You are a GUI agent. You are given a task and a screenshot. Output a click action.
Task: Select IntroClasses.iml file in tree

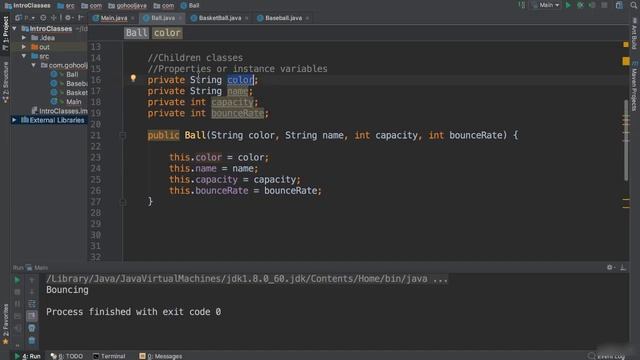coord(59,111)
